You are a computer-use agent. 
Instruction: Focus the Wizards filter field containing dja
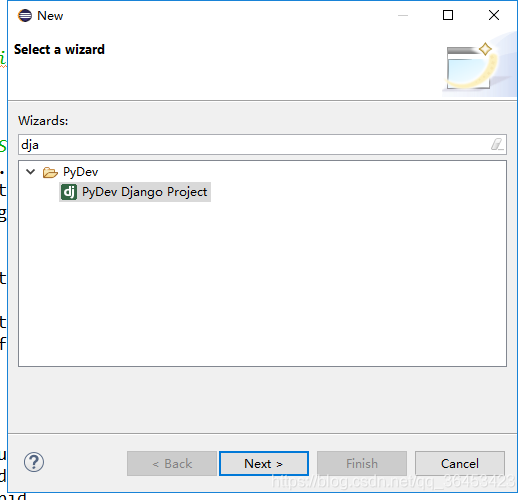coord(262,145)
